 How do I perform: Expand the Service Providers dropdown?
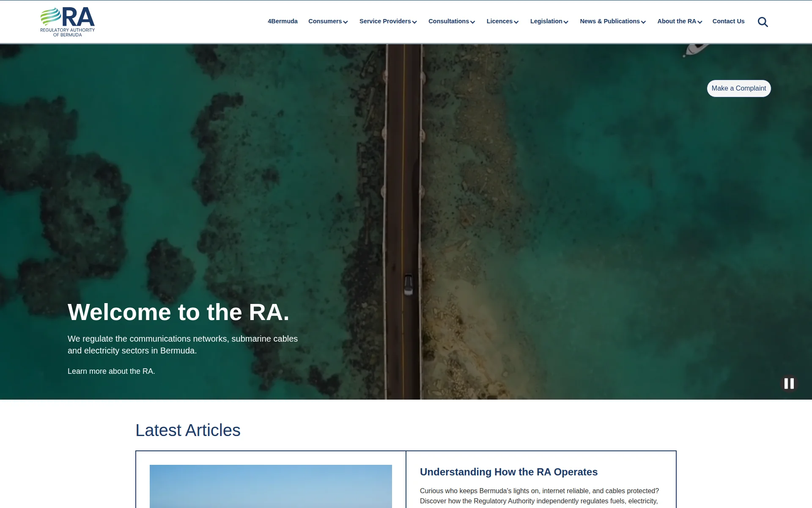point(388,21)
